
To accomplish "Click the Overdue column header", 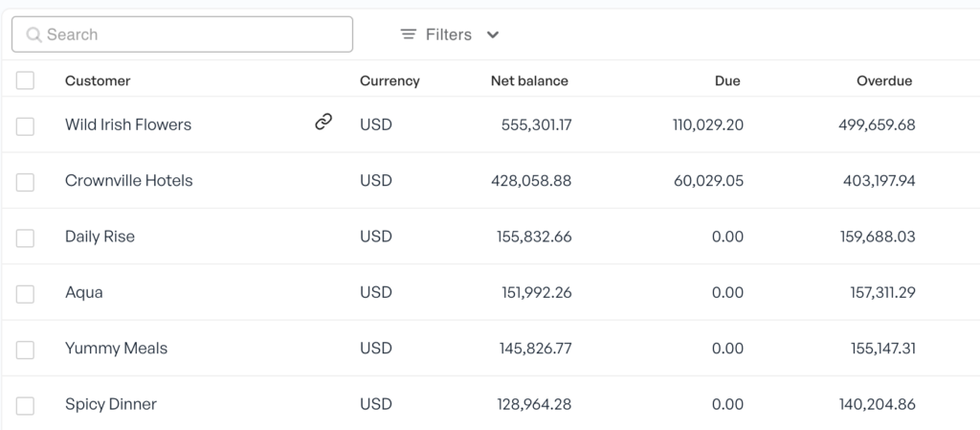I will point(884,80).
